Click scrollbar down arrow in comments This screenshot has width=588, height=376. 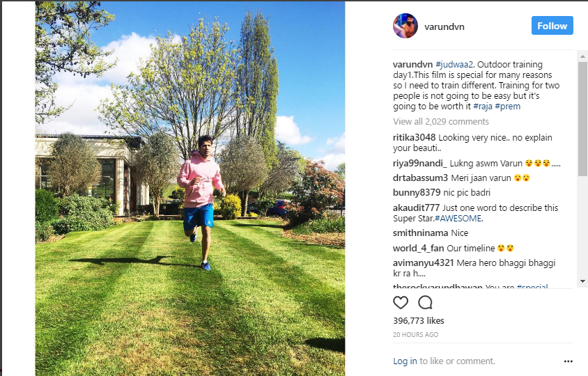582,281
